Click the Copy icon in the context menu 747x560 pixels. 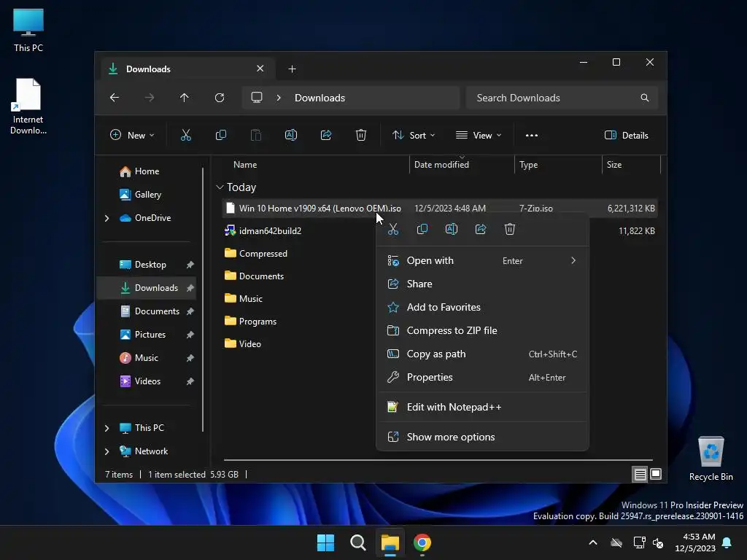tap(422, 230)
